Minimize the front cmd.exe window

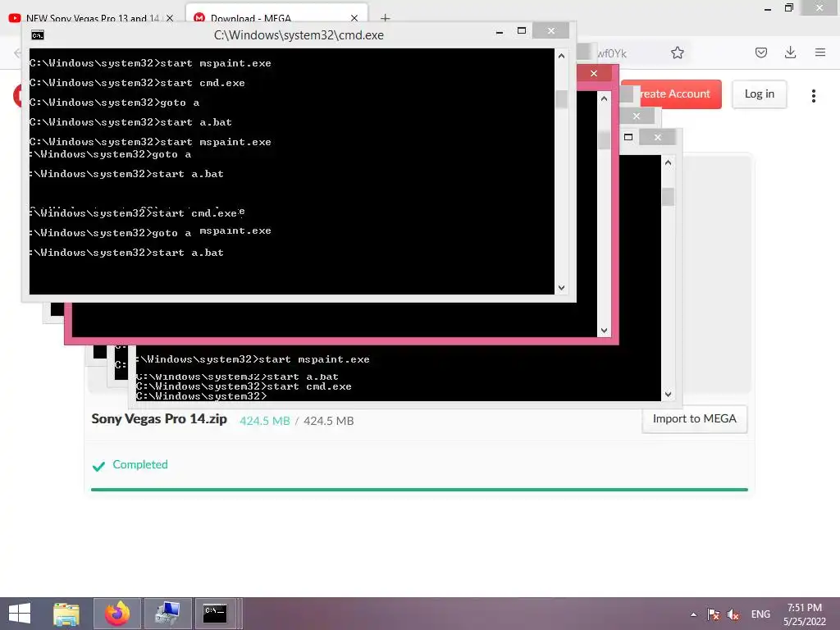[500, 32]
